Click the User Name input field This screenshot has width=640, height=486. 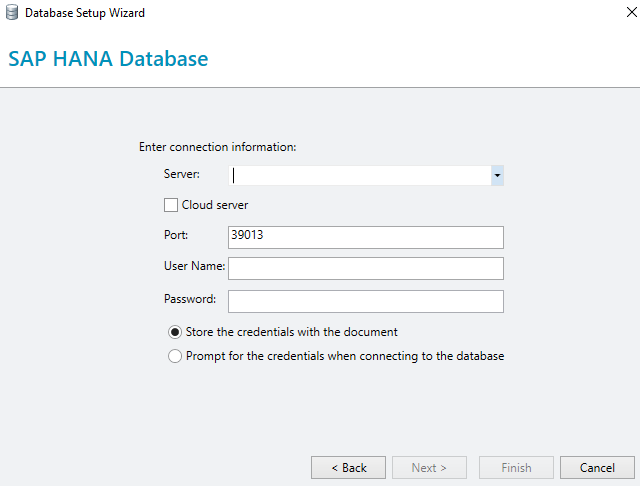(x=366, y=268)
